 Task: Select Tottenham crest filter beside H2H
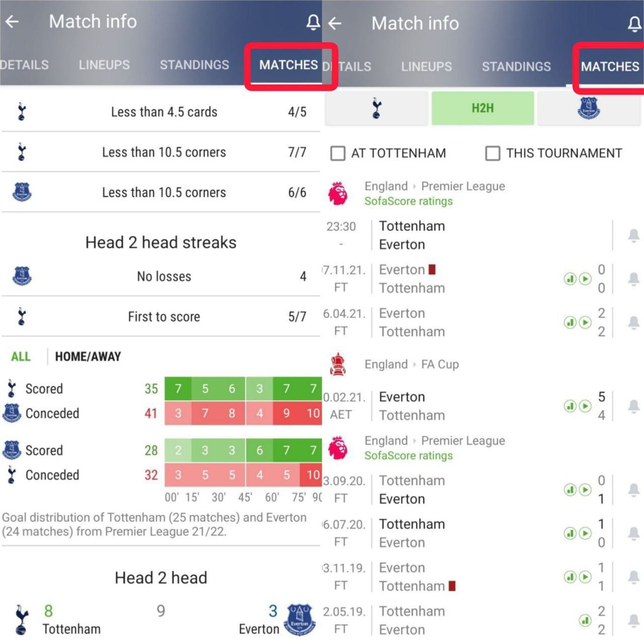click(377, 108)
